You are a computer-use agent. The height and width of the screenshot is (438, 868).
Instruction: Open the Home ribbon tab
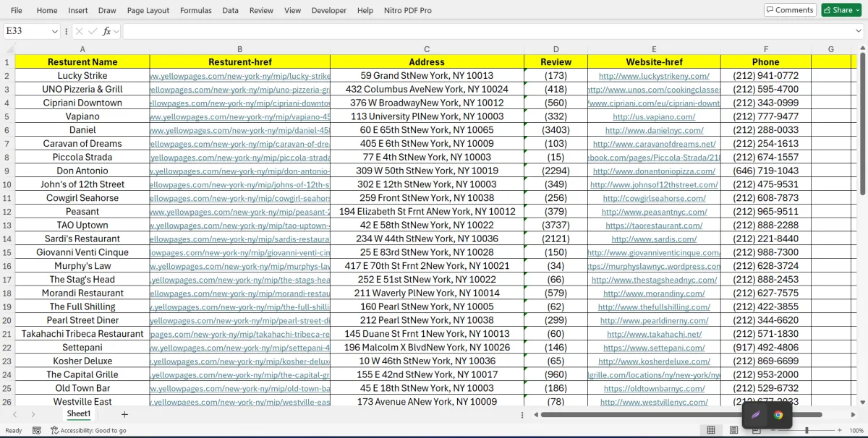(x=47, y=10)
